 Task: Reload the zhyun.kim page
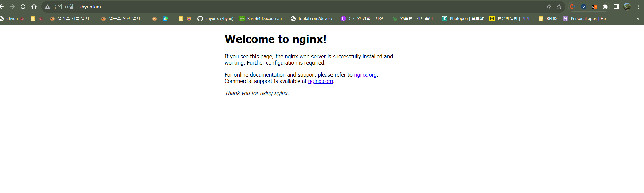pos(23,7)
